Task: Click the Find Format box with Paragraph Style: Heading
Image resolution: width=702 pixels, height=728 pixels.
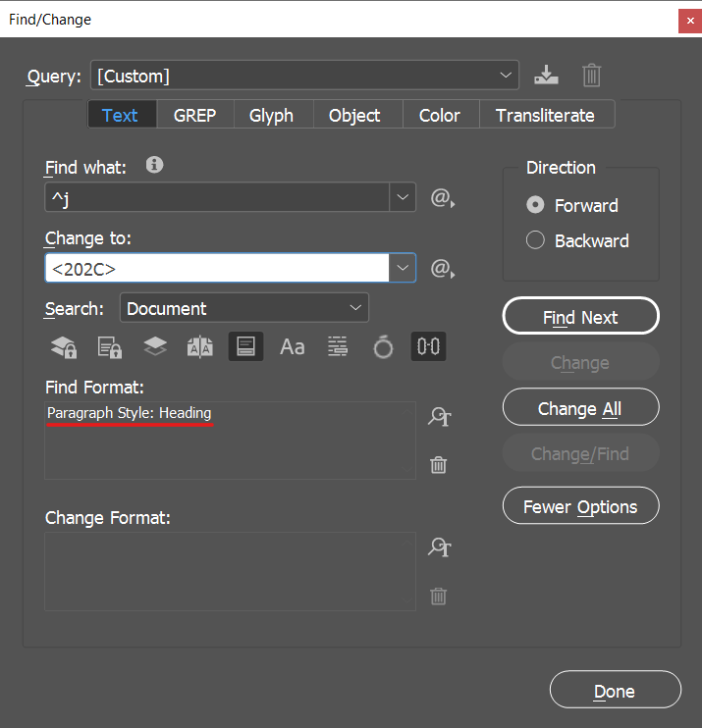Action: 230,441
